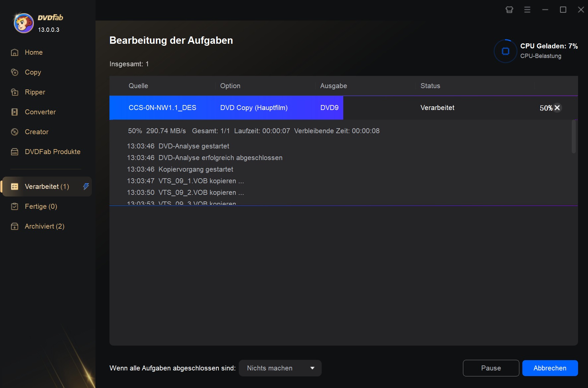Image resolution: width=588 pixels, height=388 pixels.
Task: Open the skin/theme shirt icon
Action: pyautogui.click(x=509, y=10)
